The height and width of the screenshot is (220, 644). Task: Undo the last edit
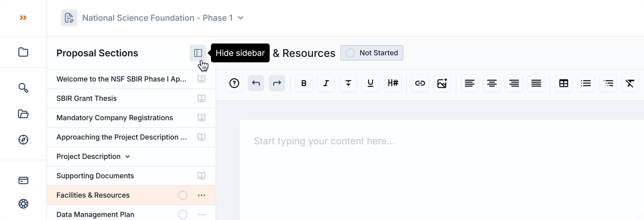click(x=256, y=83)
